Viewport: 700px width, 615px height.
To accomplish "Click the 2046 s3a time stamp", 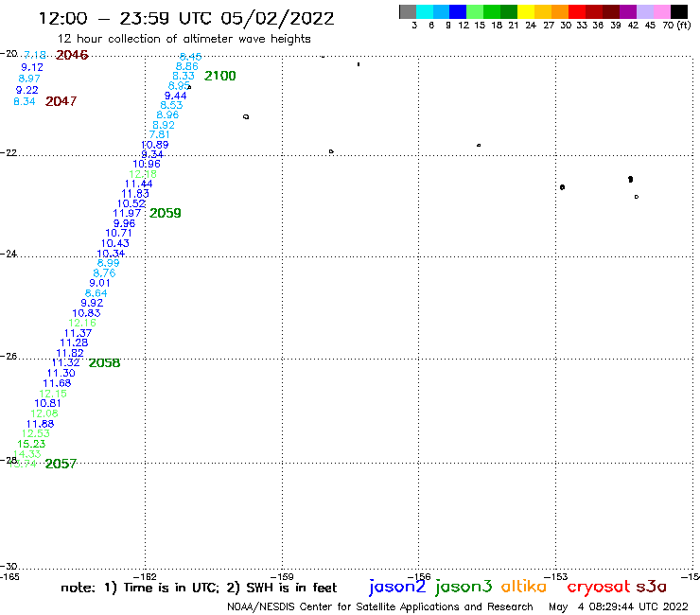I will (x=72, y=55).
